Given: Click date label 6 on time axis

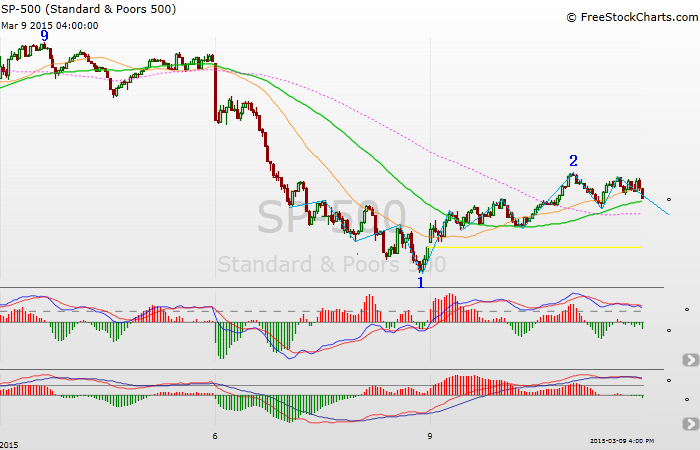Looking at the screenshot, I should point(215,437).
